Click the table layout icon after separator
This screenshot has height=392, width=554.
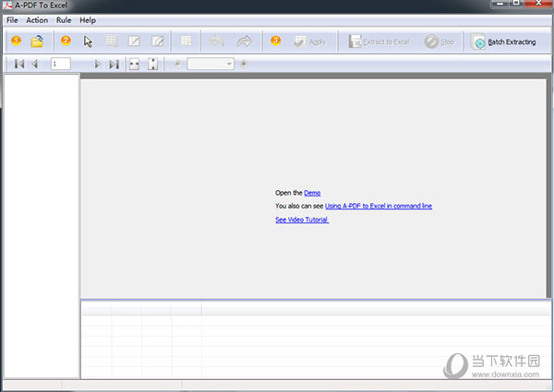(x=186, y=41)
